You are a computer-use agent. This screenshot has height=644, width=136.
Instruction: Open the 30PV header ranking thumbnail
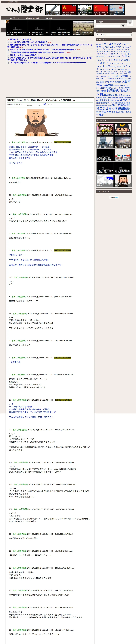85,10
